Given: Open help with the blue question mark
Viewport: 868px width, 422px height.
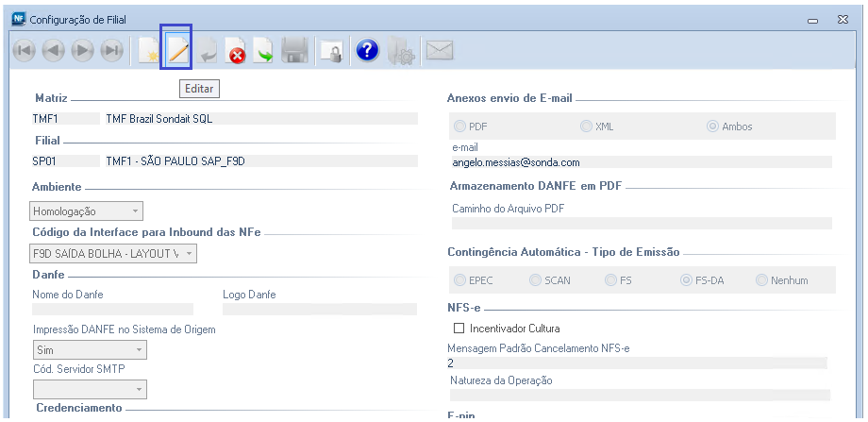Looking at the screenshot, I should tap(367, 51).
